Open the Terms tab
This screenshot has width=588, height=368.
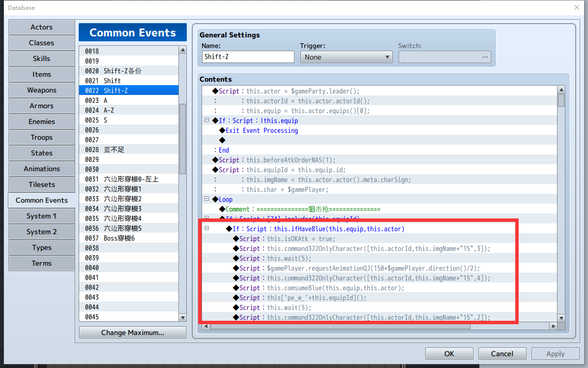42,263
